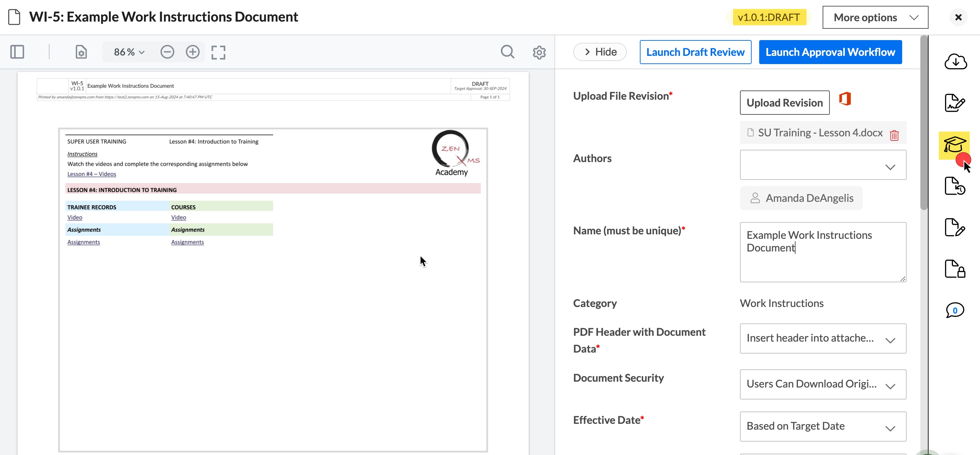Open the Effective Date dropdown
The width and height of the screenshot is (980, 455).
pos(823,426)
